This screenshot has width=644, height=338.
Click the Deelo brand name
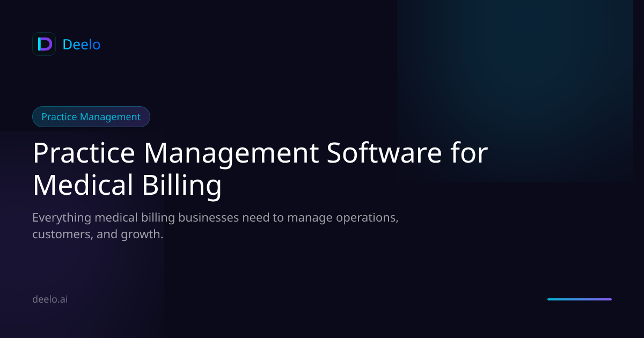[x=82, y=45]
